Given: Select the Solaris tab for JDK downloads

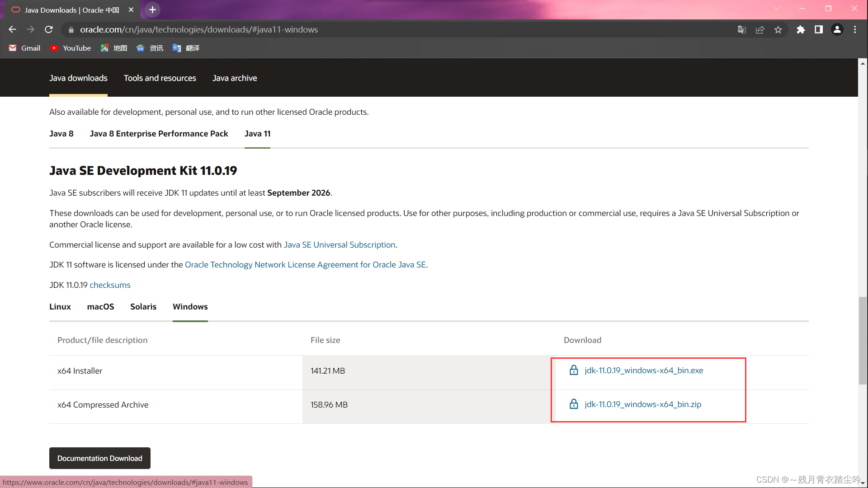Looking at the screenshot, I should [x=142, y=306].
